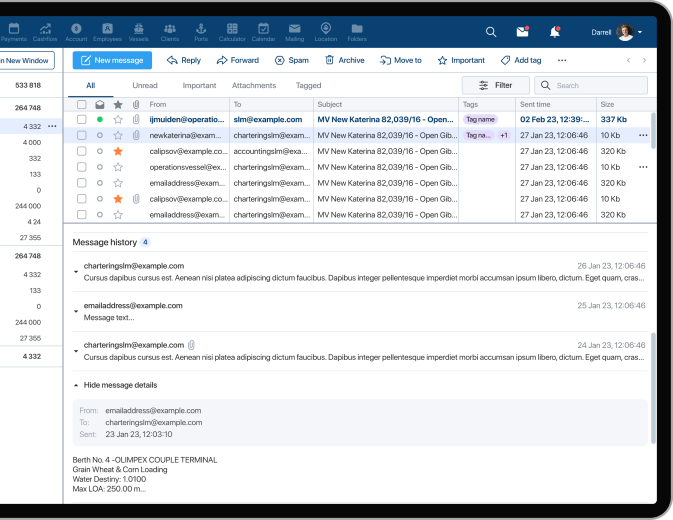
Task: Click the magnifier icon in the top bar
Action: 491,32
